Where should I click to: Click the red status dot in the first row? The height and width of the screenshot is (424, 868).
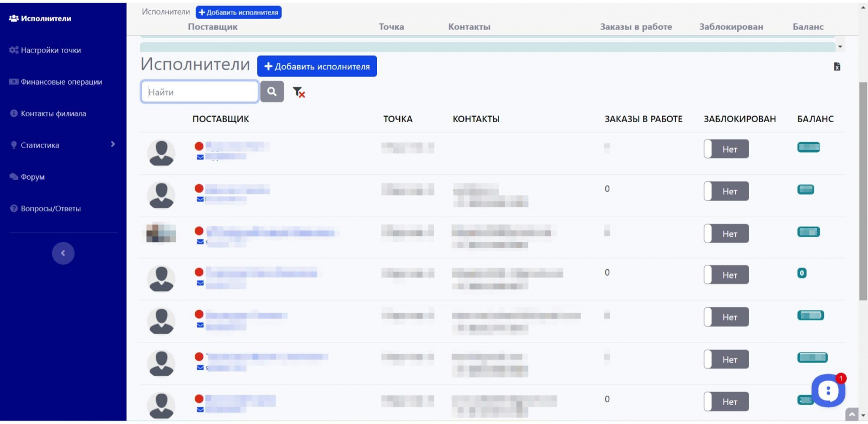tap(199, 146)
